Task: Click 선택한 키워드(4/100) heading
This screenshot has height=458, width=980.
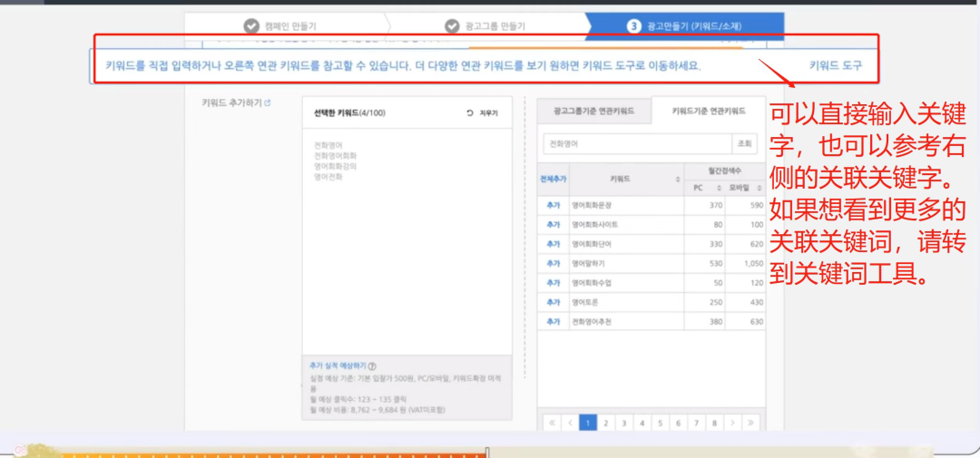Action: coord(349,113)
